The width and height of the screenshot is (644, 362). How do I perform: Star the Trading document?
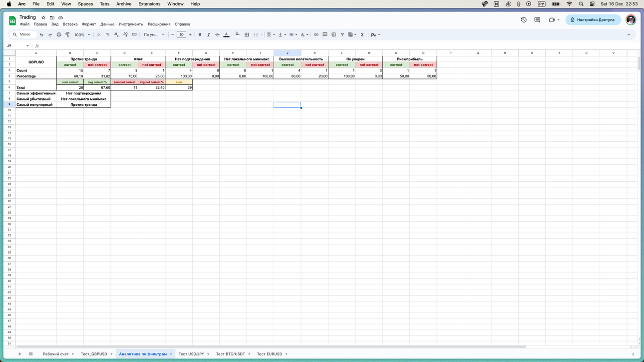43,17
